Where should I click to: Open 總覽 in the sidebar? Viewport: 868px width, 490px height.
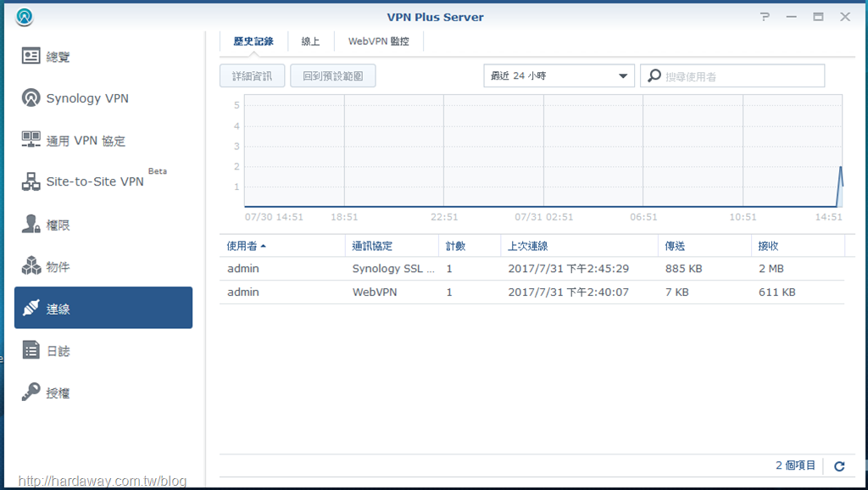[x=103, y=56]
